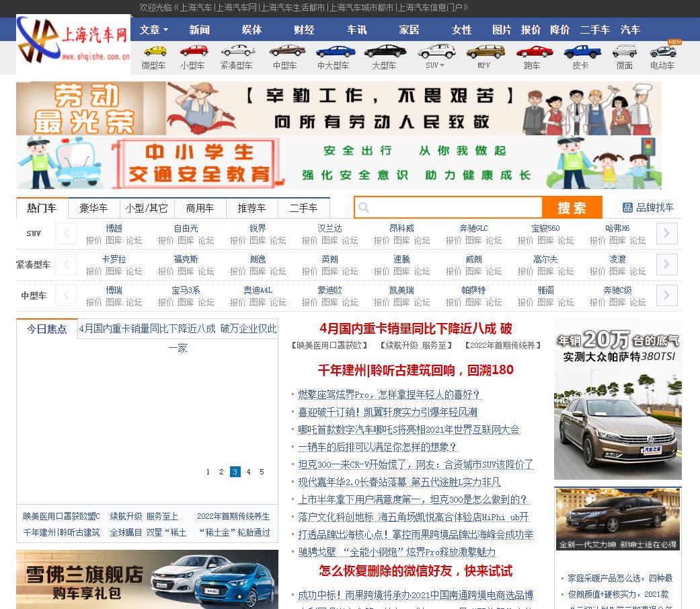
Task: Open 家居 navigation item
Action: [409, 30]
